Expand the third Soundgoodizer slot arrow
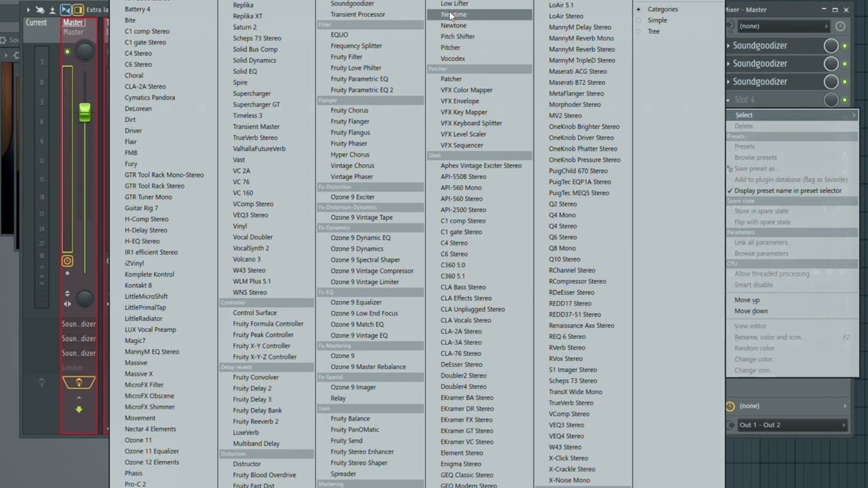868x488 pixels. [x=729, y=81]
